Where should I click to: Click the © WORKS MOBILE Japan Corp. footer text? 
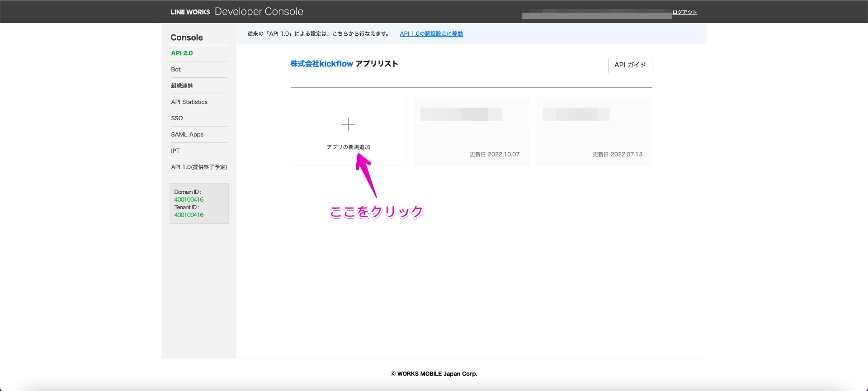pyautogui.click(x=434, y=374)
